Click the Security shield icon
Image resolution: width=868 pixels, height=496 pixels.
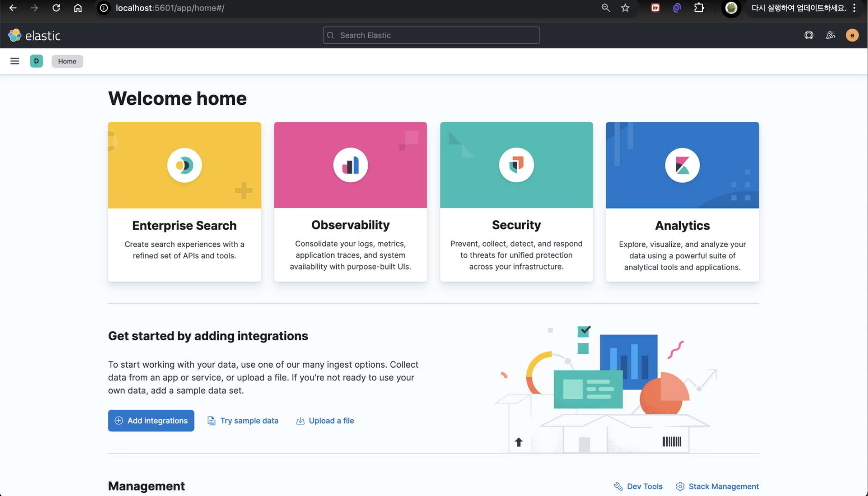tap(516, 165)
